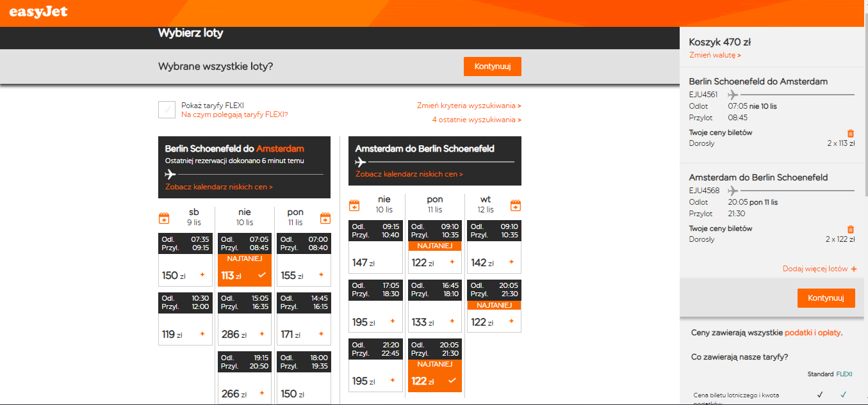Click Ostatniej rezerwacji dokonano 6 minut temu text
Viewport: 868px width, 405px height.
point(234,161)
